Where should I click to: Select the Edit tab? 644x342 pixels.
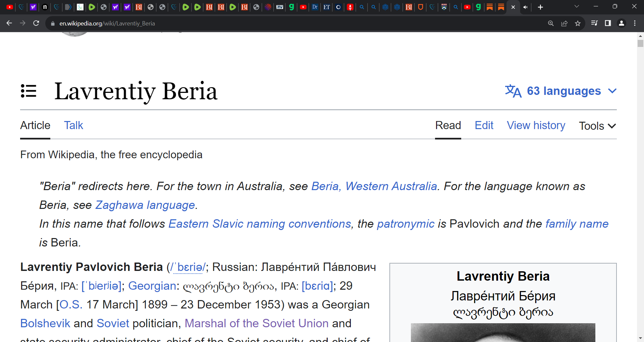click(484, 125)
